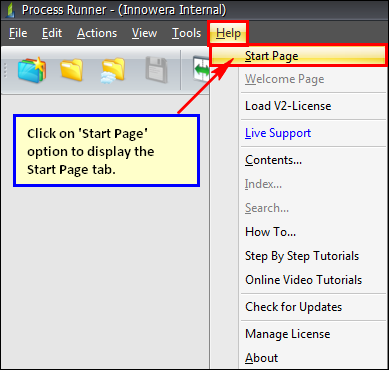
Task: Open help Contents...
Action: [x=273, y=160]
